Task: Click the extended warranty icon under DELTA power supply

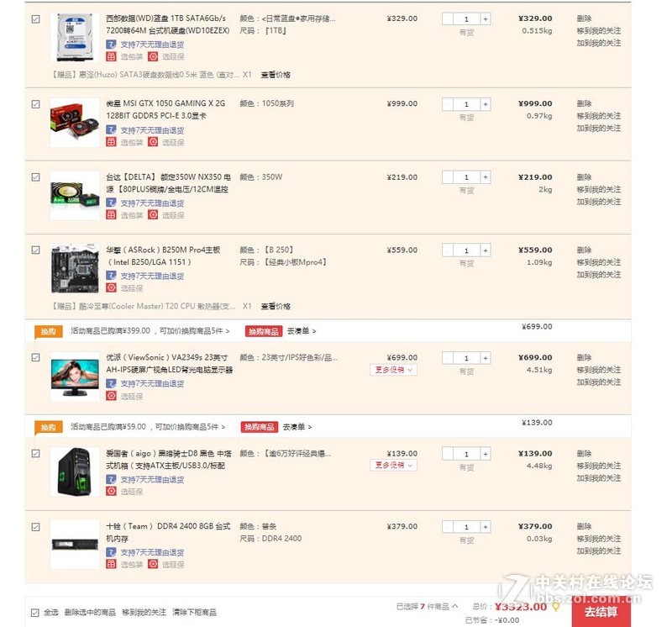Action: pos(153,215)
